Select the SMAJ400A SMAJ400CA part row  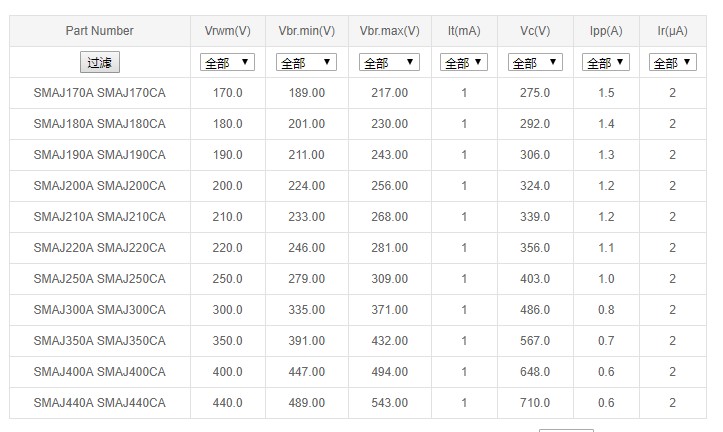click(99, 372)
